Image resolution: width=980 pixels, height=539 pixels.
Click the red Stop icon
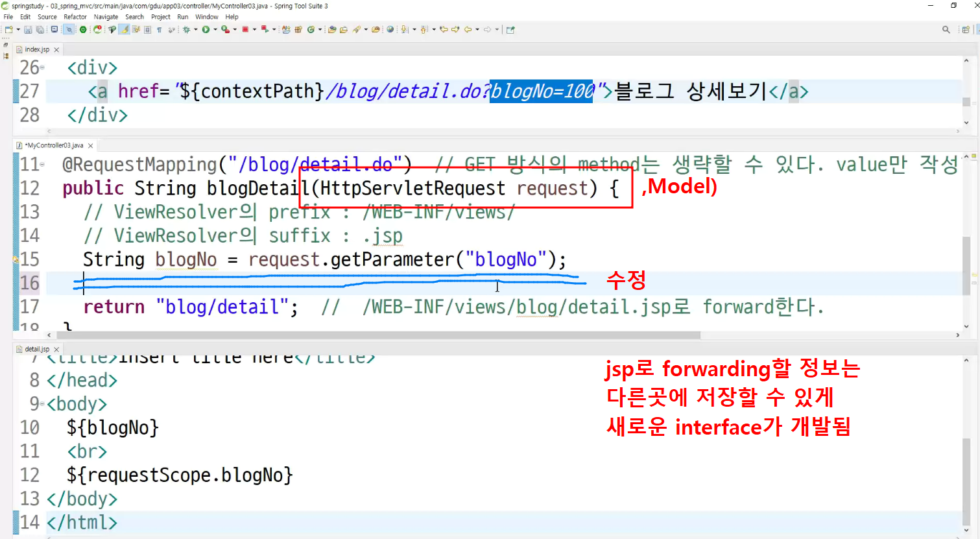coord(245,29)
